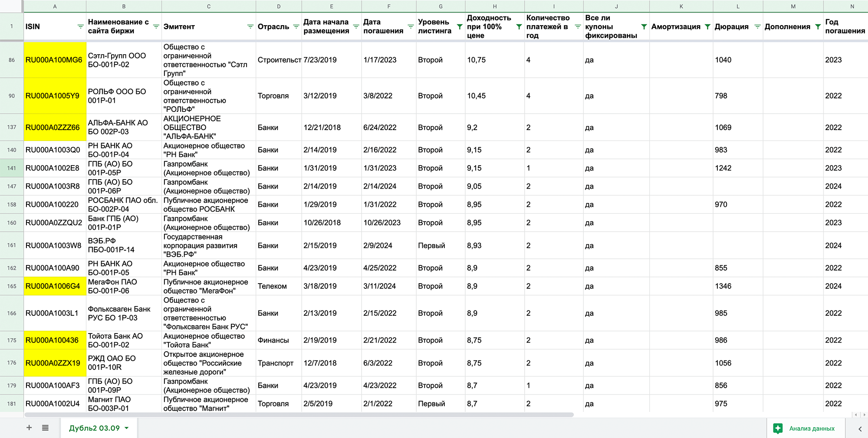Image resolution: width=868 pixels, height=438 pixels.
Task: Click yellow cell RU000A1006G4
Action: coord(55,286)
